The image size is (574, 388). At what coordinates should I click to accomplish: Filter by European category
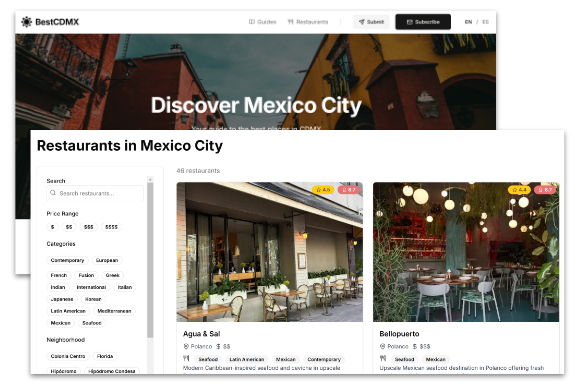tap(107, 260)
